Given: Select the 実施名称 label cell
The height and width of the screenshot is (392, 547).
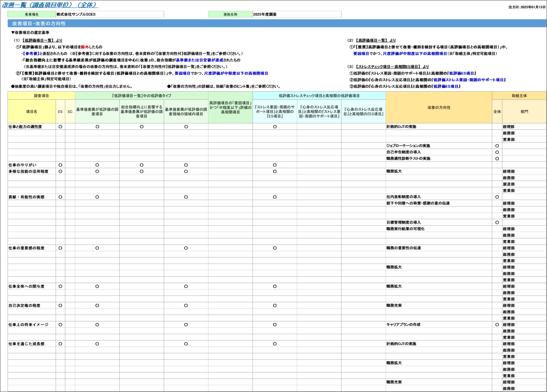Looking at the screenshot, I should click(230, 14).
